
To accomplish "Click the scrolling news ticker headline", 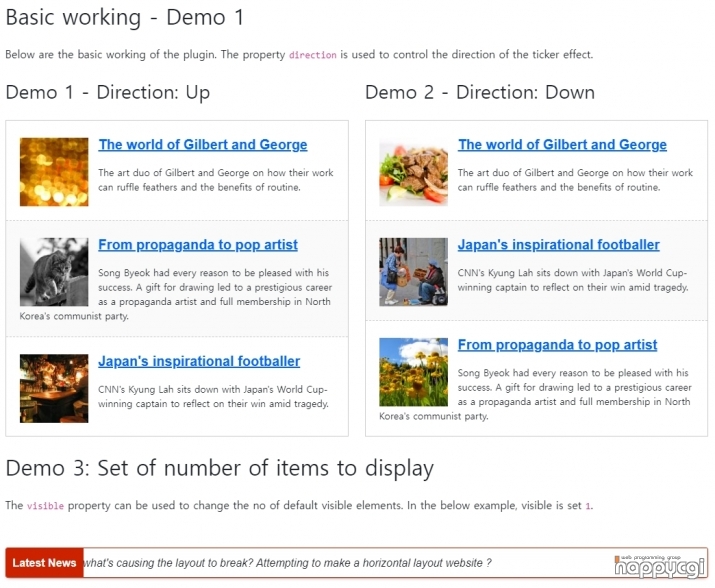I will pyautogui.click(x=287, y=563).
